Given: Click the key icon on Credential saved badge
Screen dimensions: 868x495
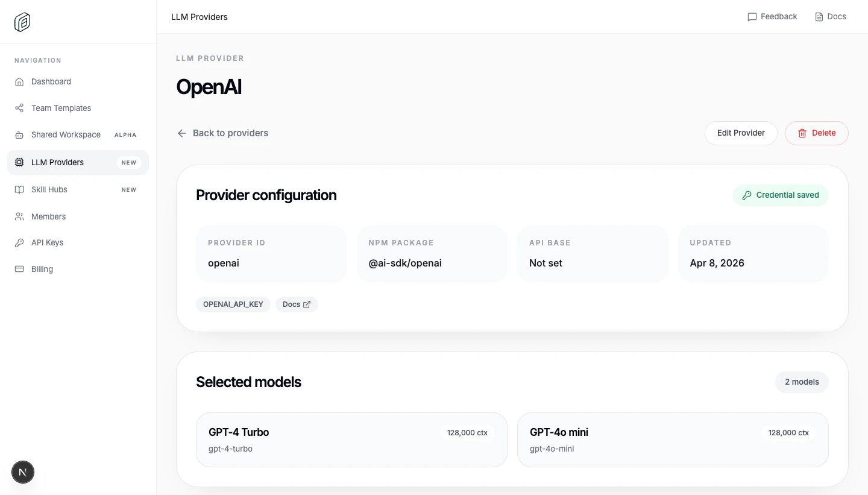Looking at the screenshot, I should click(747, 195).
